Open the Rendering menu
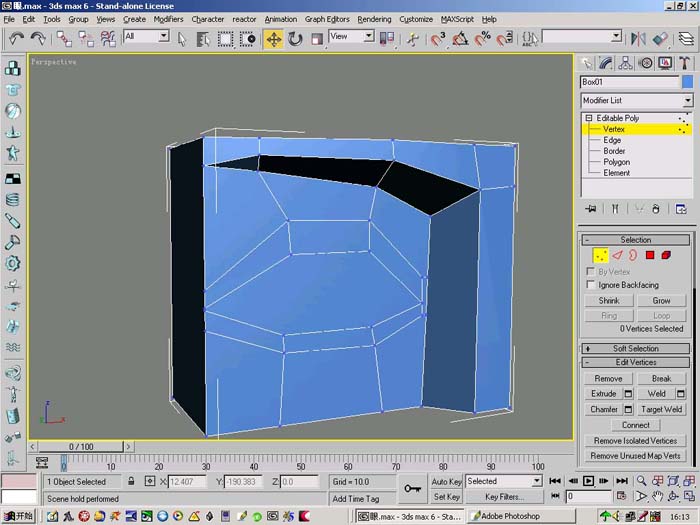The image size is (700, 525). pos(374,19)
